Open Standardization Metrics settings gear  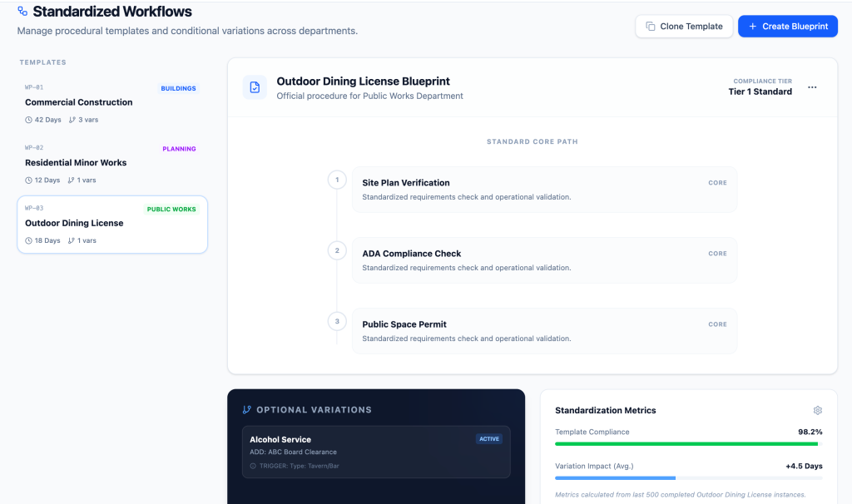pyautogui.click(x=817, y=410)
